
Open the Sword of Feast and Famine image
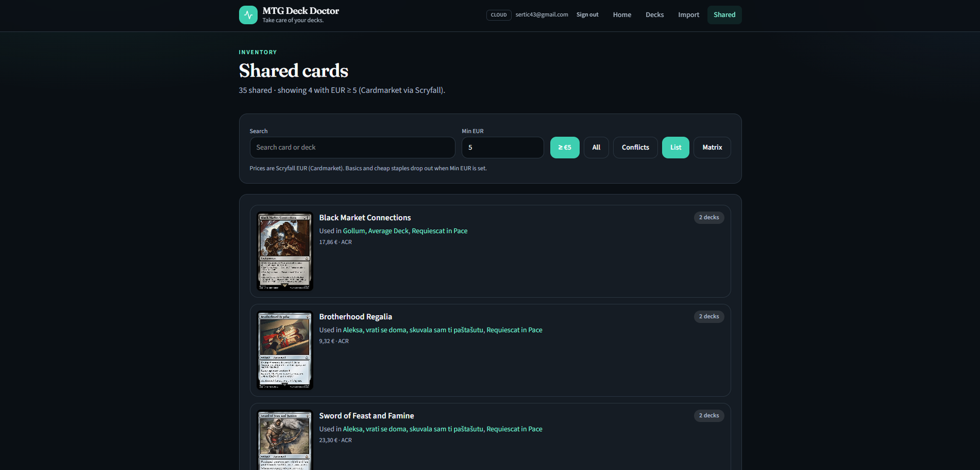[285, 440]
